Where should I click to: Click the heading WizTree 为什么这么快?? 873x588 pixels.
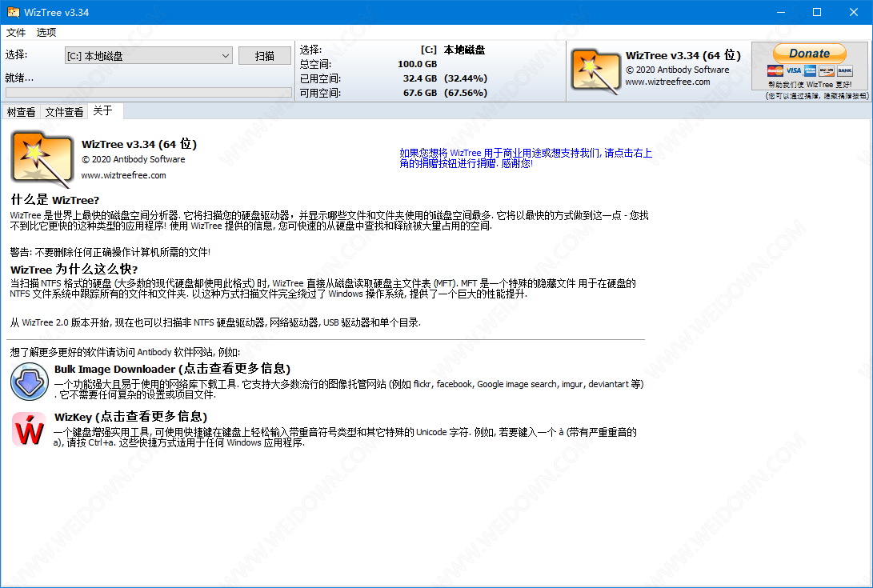[x=74, y=270]
